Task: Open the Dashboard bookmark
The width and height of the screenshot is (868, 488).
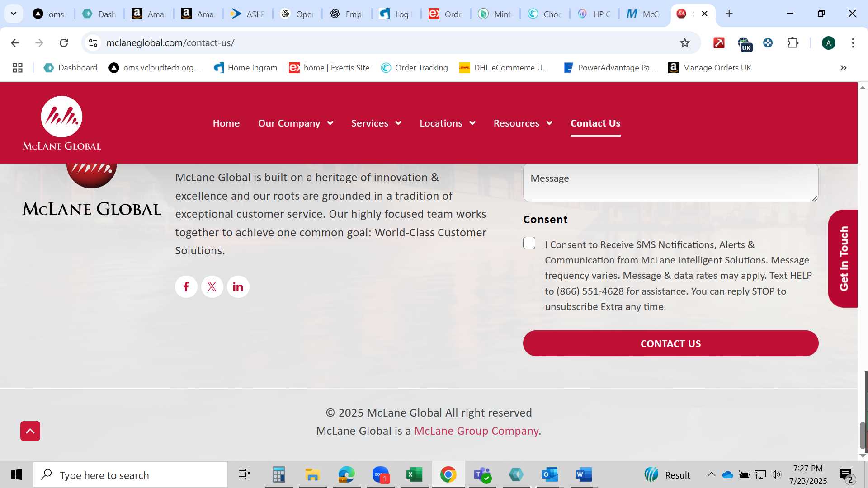Action: pyautogui.click(x=70, y=68)
